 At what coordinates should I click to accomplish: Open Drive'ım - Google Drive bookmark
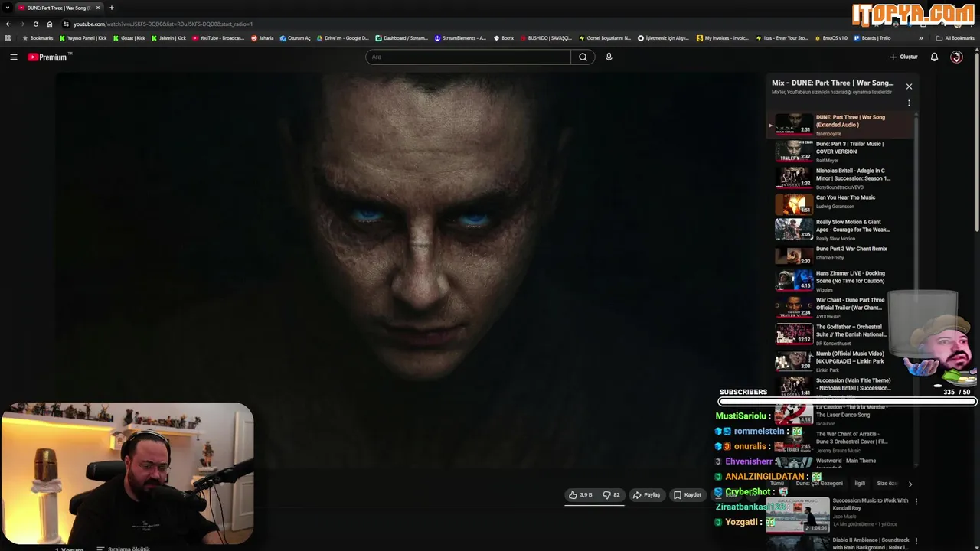342,37
